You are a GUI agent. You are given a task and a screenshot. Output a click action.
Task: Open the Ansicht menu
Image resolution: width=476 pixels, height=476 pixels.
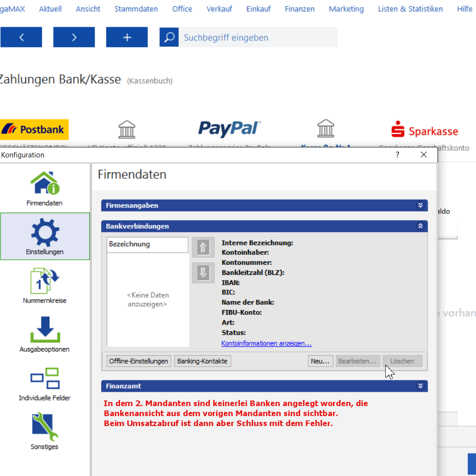pos(88,9)
